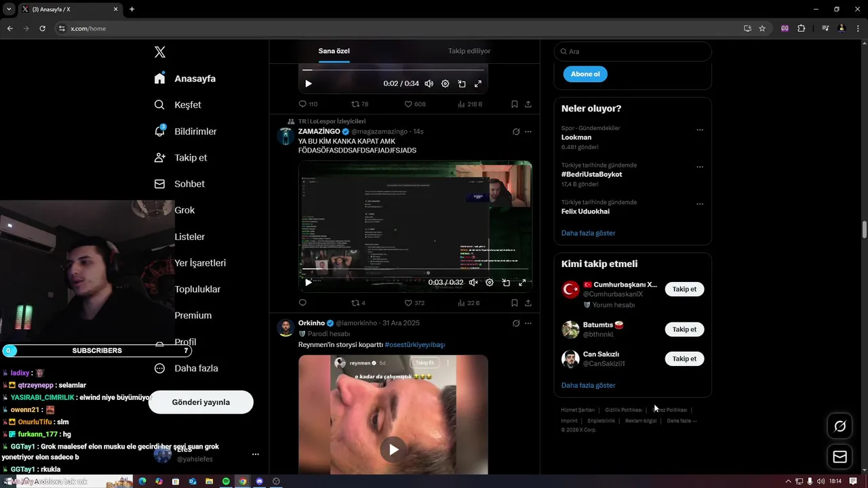Screen dimensions: 868x488
Task: Click the Ara search field
Action: coord(633,52)
